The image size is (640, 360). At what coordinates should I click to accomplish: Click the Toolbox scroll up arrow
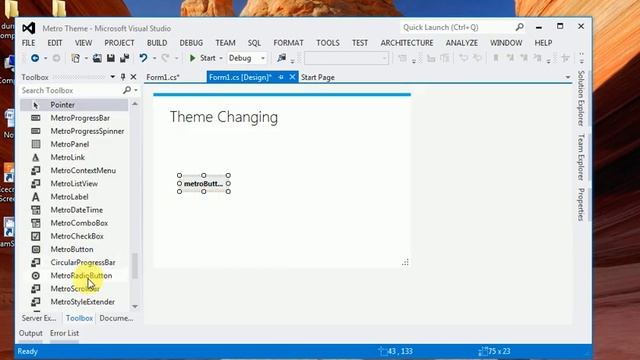point(135,104)
